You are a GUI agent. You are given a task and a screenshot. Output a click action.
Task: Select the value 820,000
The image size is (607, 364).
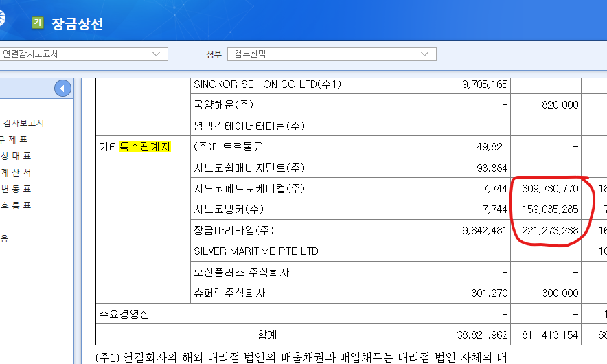tap(560, 105)
